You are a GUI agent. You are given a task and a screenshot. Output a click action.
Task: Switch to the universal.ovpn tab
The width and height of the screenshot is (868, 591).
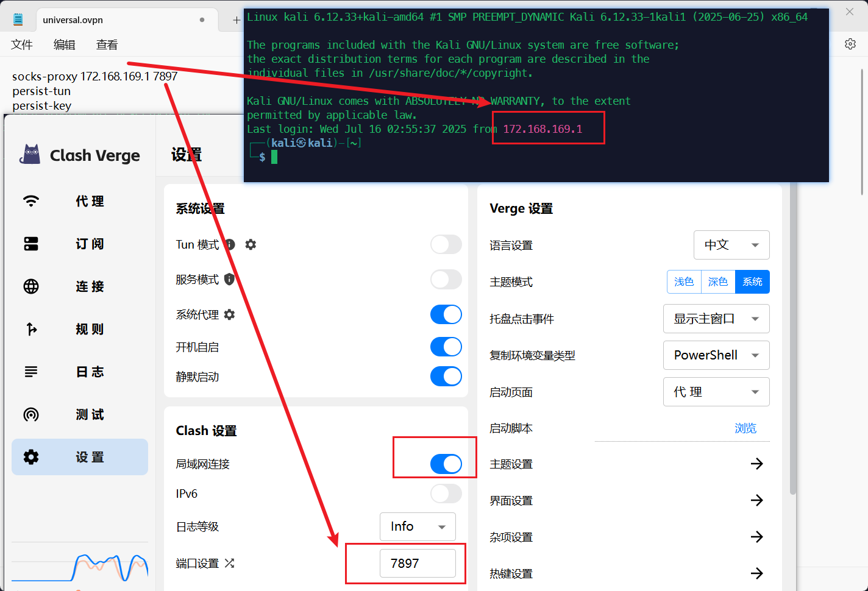127,20
